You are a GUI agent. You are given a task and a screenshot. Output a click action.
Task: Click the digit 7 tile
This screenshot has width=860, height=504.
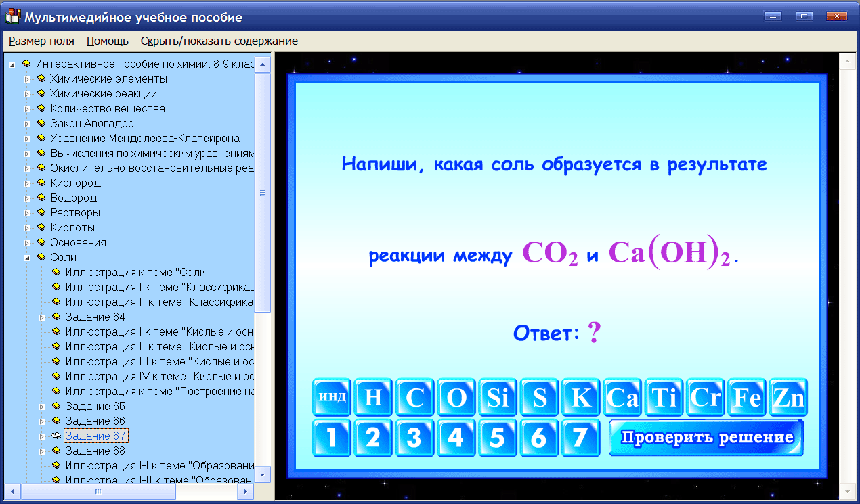tap(580, 437)
